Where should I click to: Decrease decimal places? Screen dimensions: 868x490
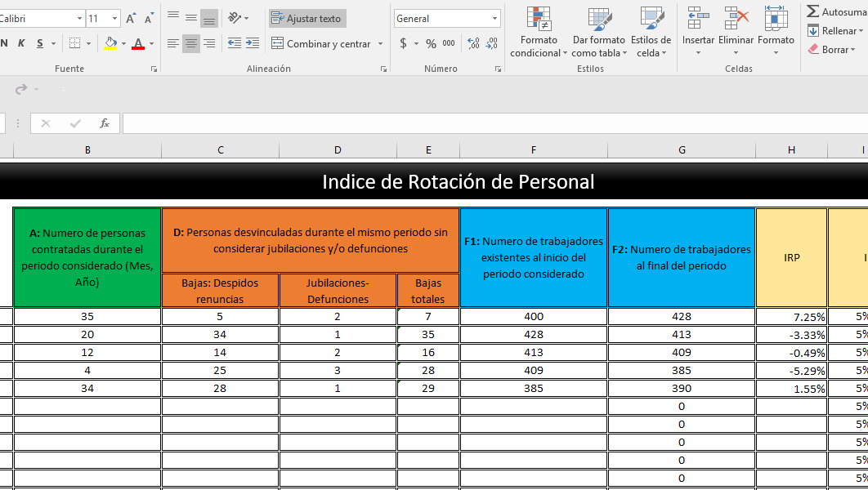click(491, 43)
